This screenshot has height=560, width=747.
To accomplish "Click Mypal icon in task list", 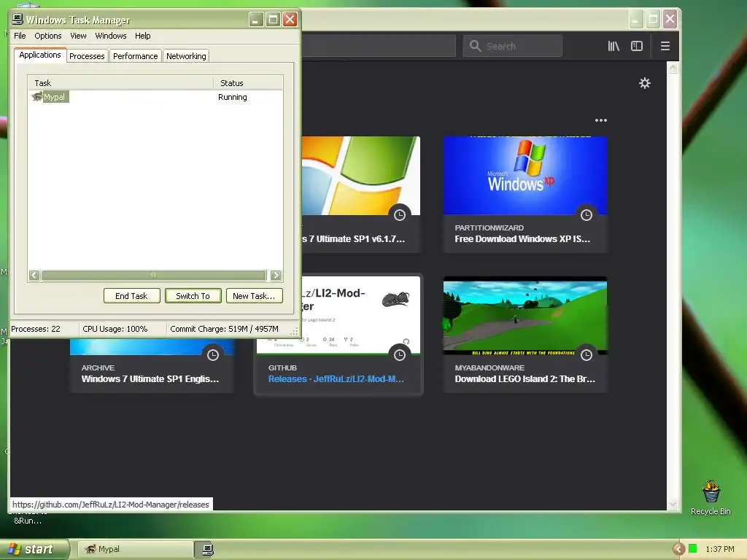I will (x=37, y=97).
